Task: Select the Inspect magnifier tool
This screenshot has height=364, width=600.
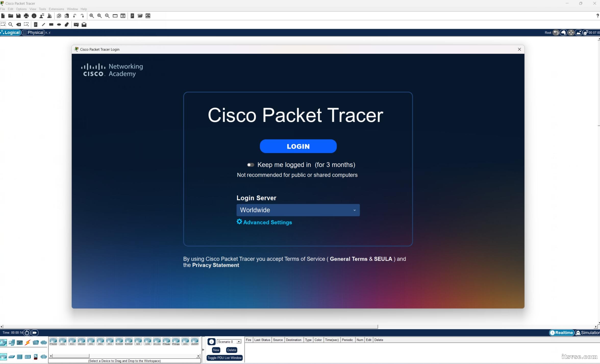Action: 11,24
